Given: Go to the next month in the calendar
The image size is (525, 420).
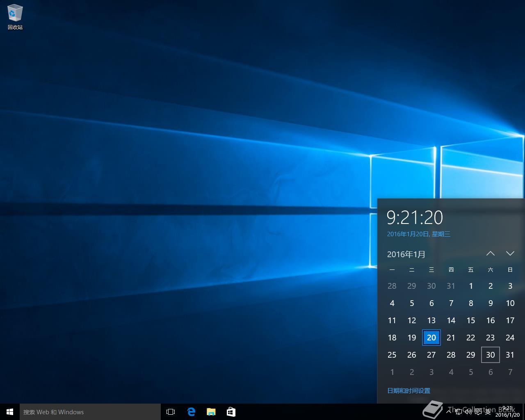Looking at the screenshot, I should pos(510,253).
